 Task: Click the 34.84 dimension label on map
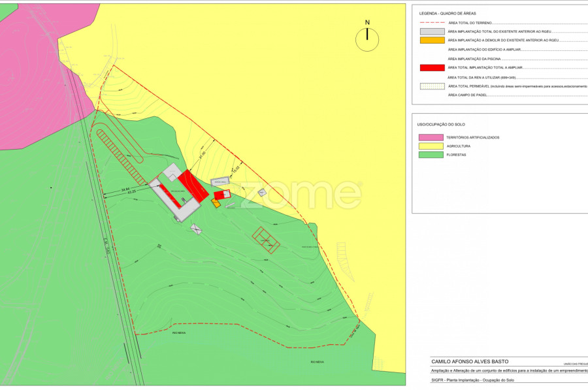coord(125,189)
